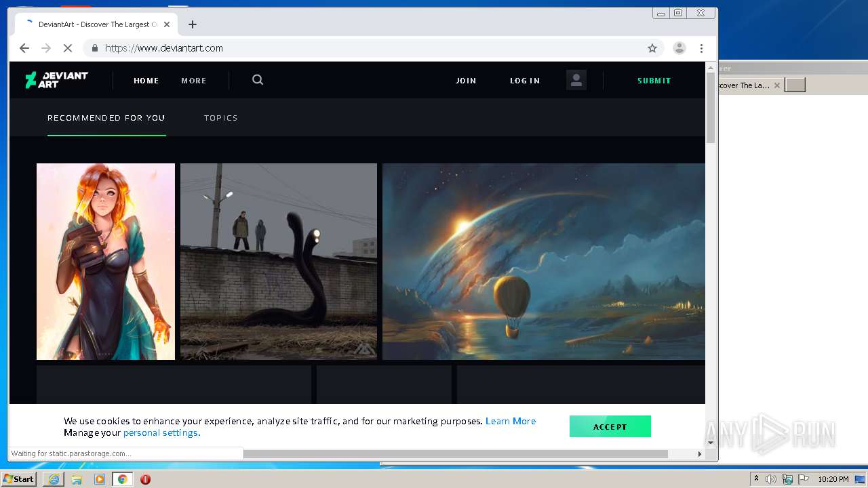Open the black serpent creature artwork

pos(279,262)
